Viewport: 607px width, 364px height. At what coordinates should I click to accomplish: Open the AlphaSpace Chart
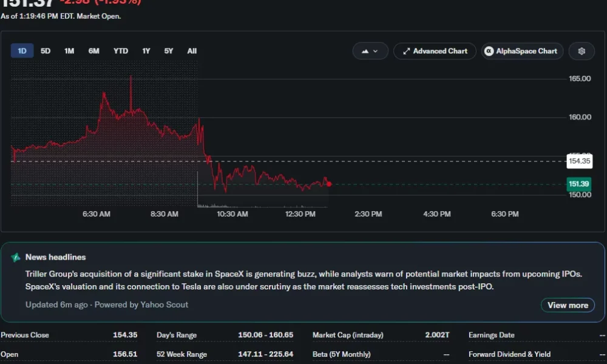coord(522,51)
